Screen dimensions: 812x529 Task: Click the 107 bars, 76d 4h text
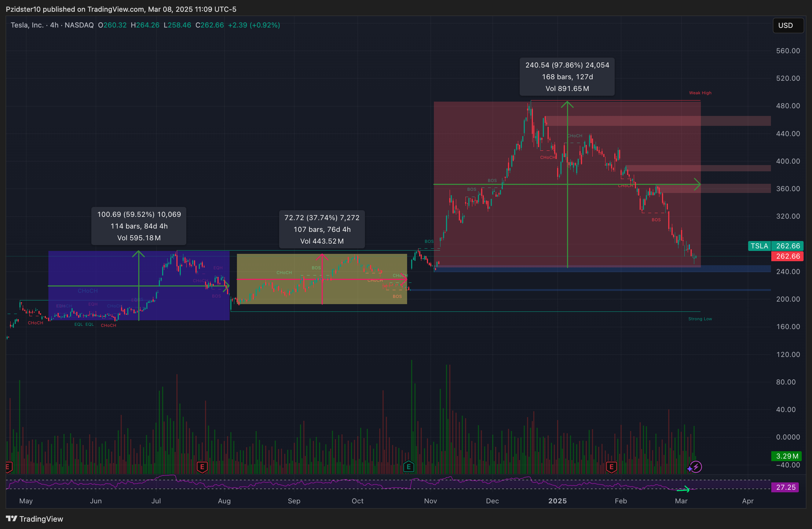pyautogui.click(x=322, y=229)
